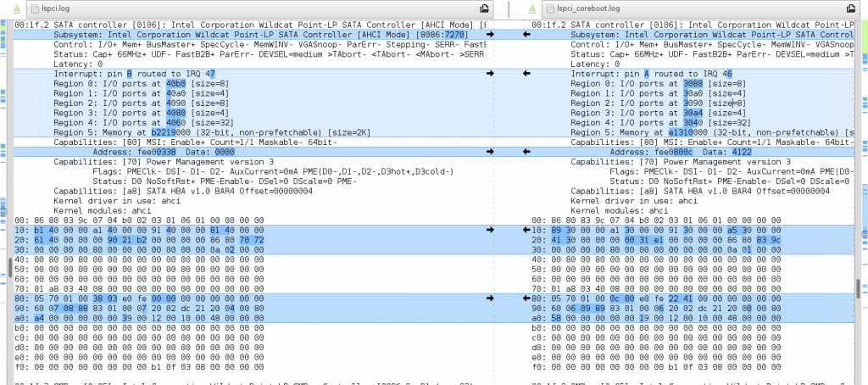Push right hex block at row 80: leftward
Image resolution: width=868 pixels, height=385 pixels.
click(526, 298)
